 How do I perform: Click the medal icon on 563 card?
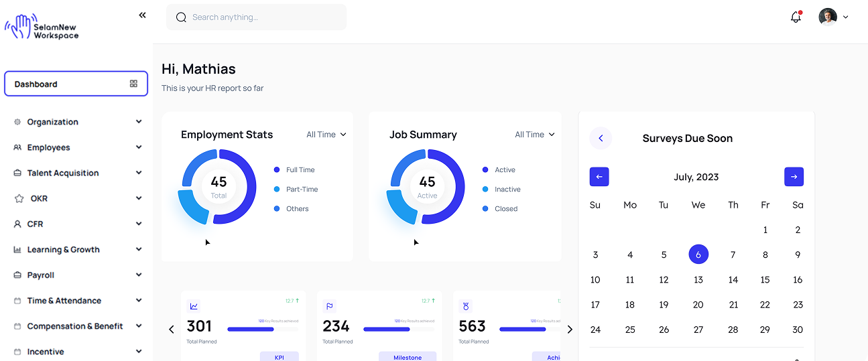(466, 306)
